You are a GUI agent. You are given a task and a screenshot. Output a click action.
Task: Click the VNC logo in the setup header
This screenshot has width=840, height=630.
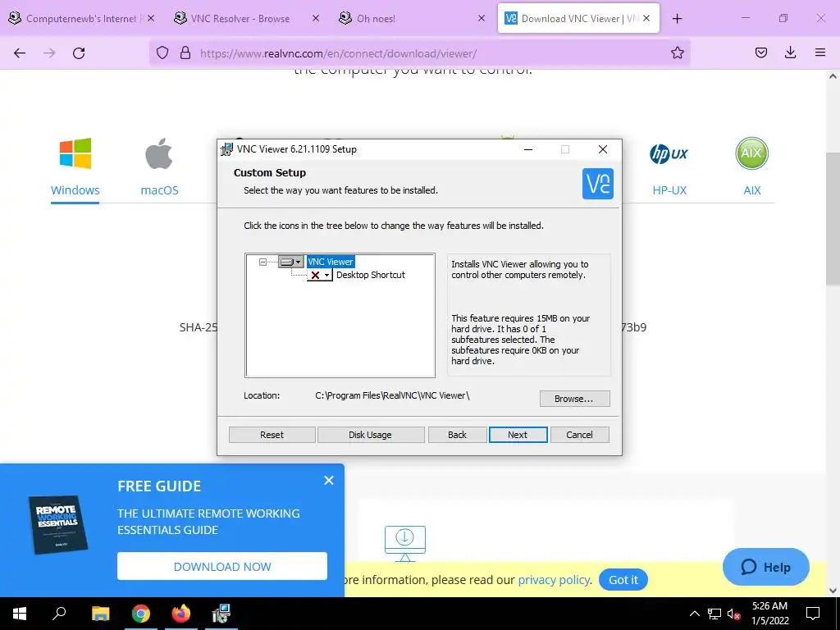click(598, 184)
